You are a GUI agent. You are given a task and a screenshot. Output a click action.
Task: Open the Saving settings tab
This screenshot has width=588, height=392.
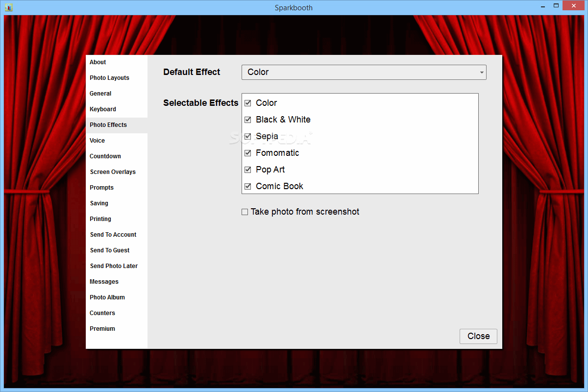[x=117, y=203]
